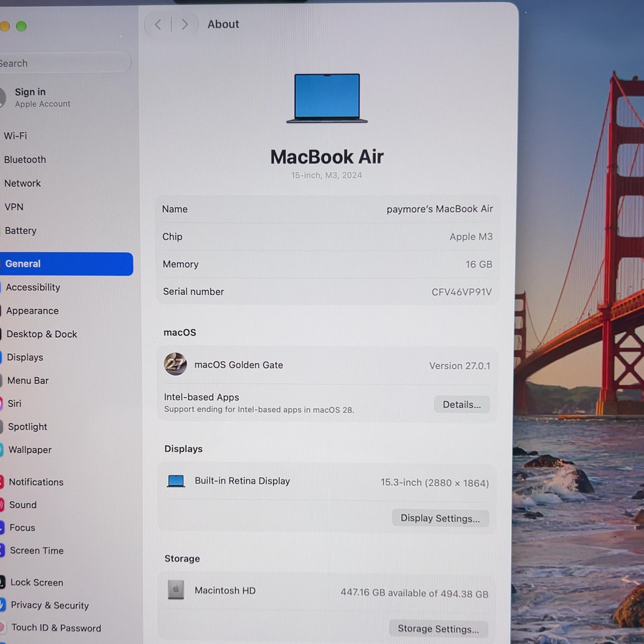Screen dimensions: 644x644
Task: Click the serial number CFV46VP91V
Action: pos(462,292)
